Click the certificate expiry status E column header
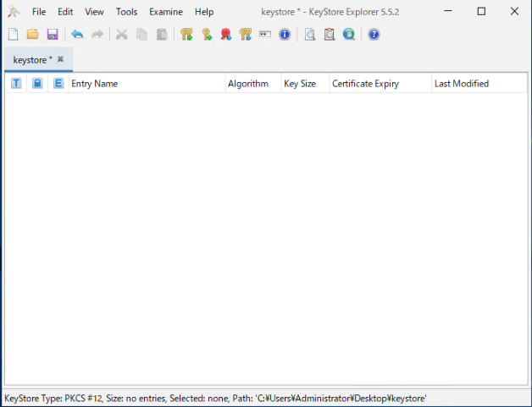Image resolution: width=532 pixels, height=407 pixels. pos(58,84)
